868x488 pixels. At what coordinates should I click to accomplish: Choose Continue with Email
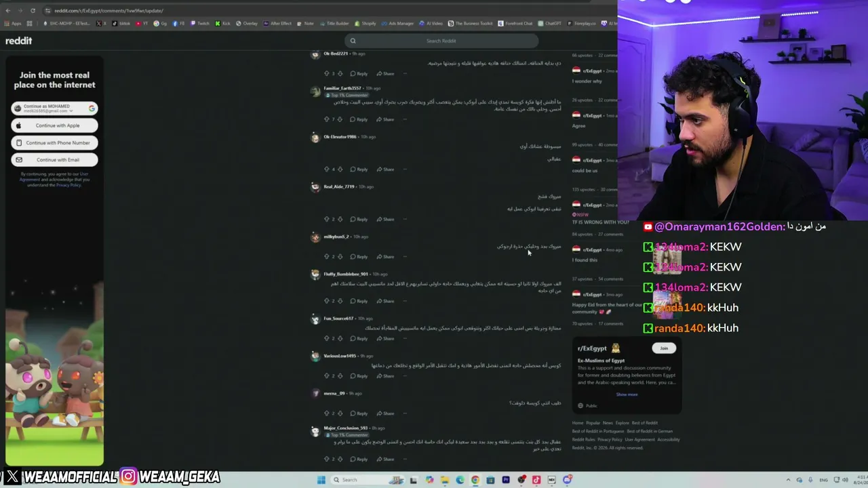[x=54, y=160]
